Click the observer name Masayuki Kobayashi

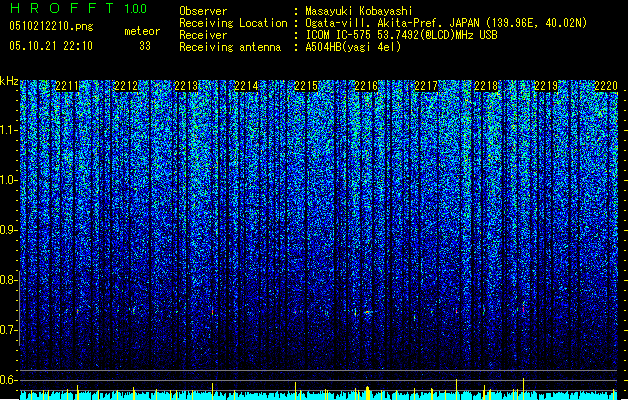359,11
